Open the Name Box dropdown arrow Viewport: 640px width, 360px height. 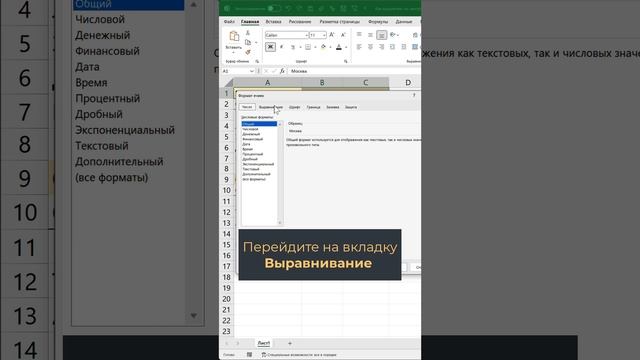coord(252,71)
